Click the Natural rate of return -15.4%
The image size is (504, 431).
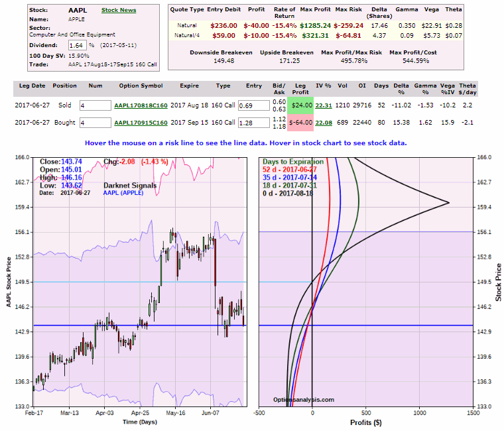(284, 26)
